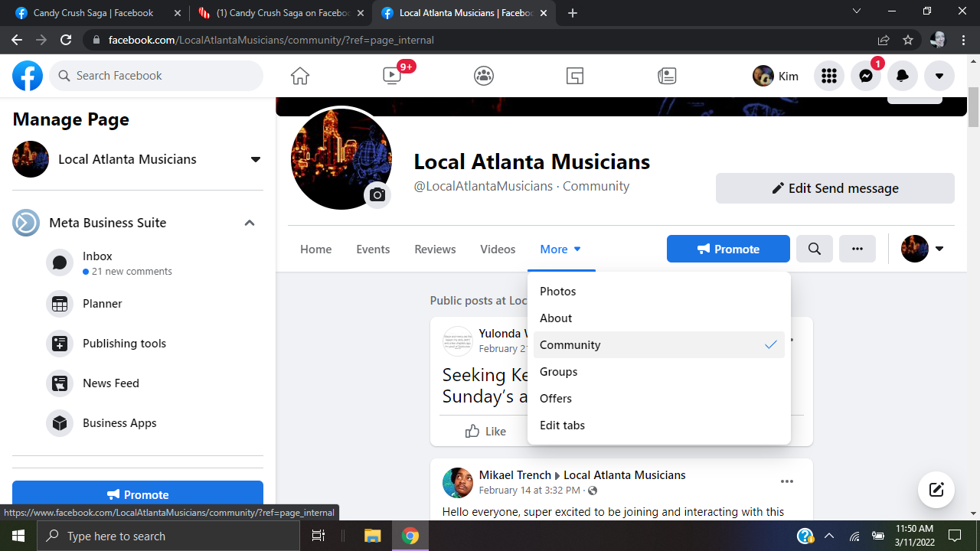
Task: Click the Chrome icon on the taskbar
Action: click(410, 536)
